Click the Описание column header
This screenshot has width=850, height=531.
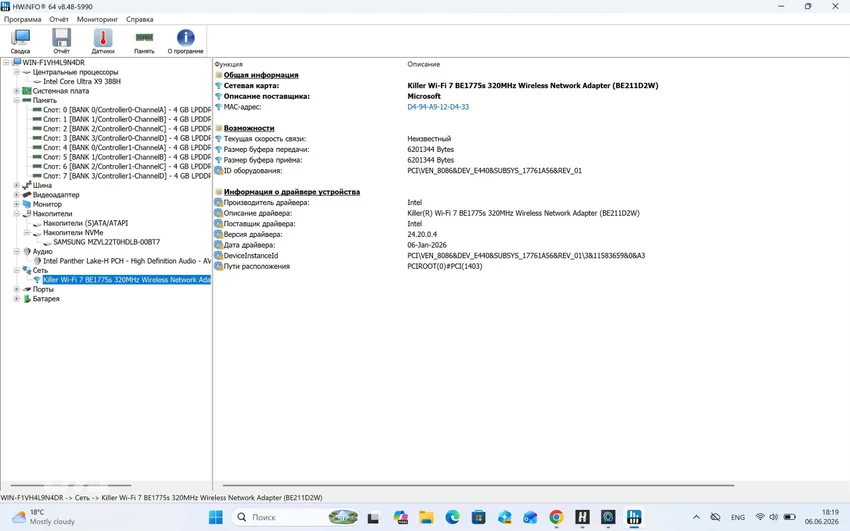tap(423, 64)
